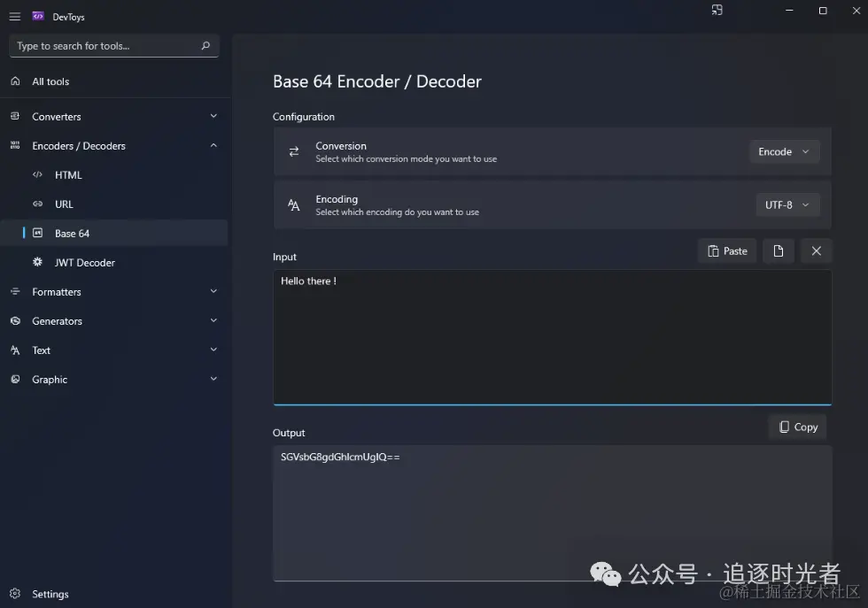
Task: Click the DevToys app logo icon
Action: click(37, 16)
